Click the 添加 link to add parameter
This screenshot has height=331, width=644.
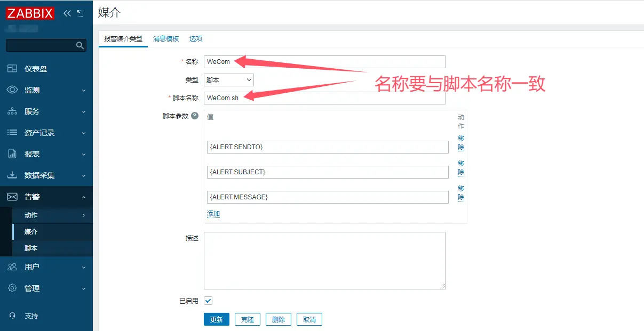coord(213,214)
